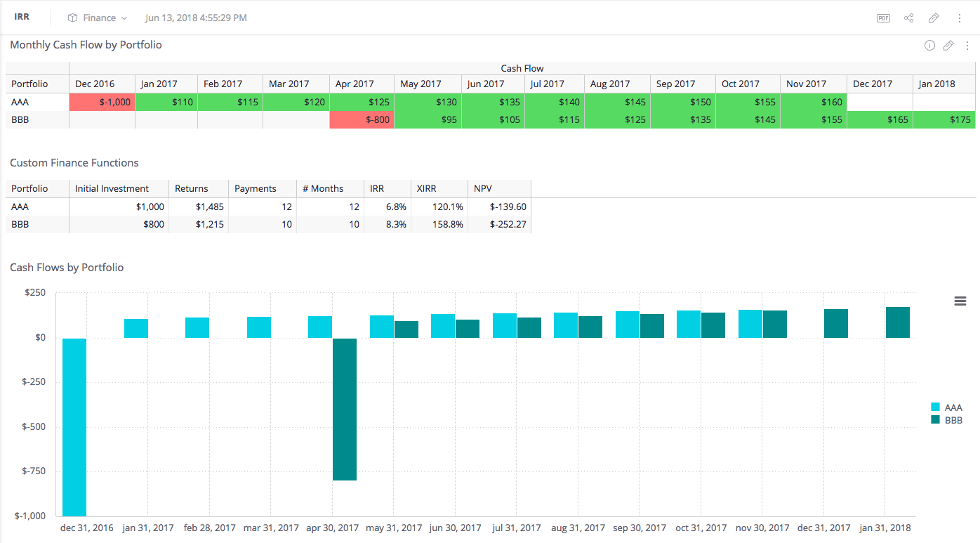Edit the Monthly Cash Flow widget
The width and height of the screenshot is (980, 543).
pos(948,46)
